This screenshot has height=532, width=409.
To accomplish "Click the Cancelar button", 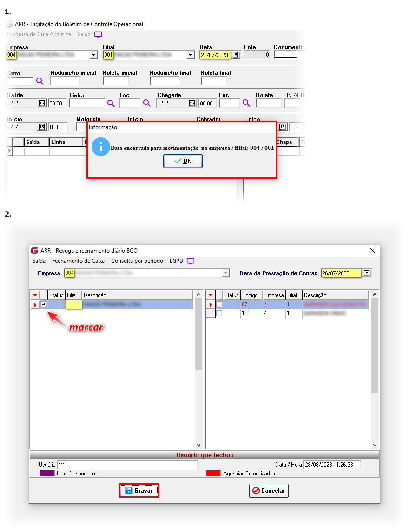I will [x=269, y=491].
